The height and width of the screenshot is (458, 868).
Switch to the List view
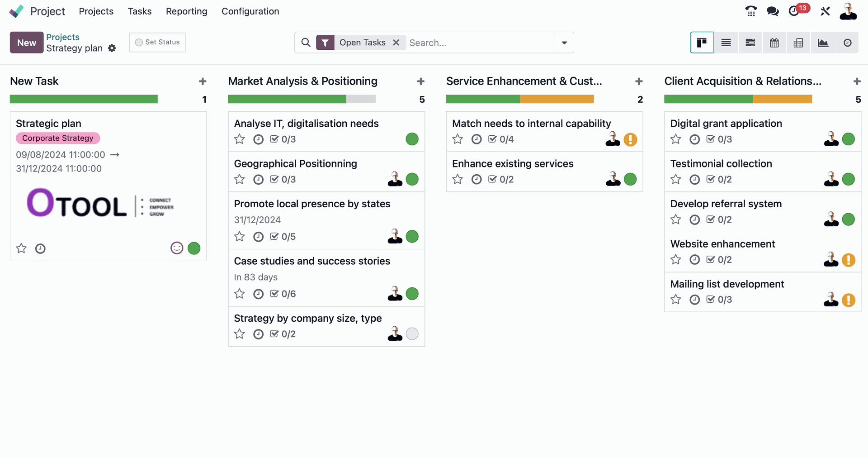coord(726,42)
